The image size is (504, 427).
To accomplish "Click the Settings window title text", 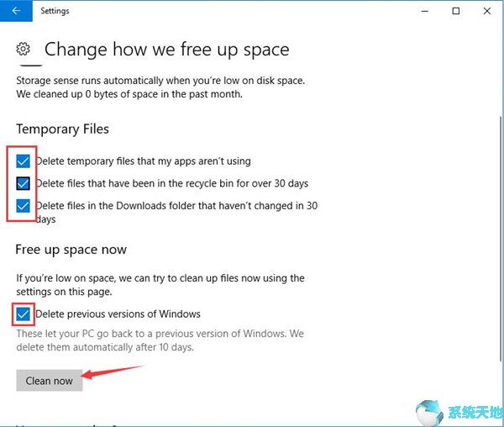I will point(55,11).
